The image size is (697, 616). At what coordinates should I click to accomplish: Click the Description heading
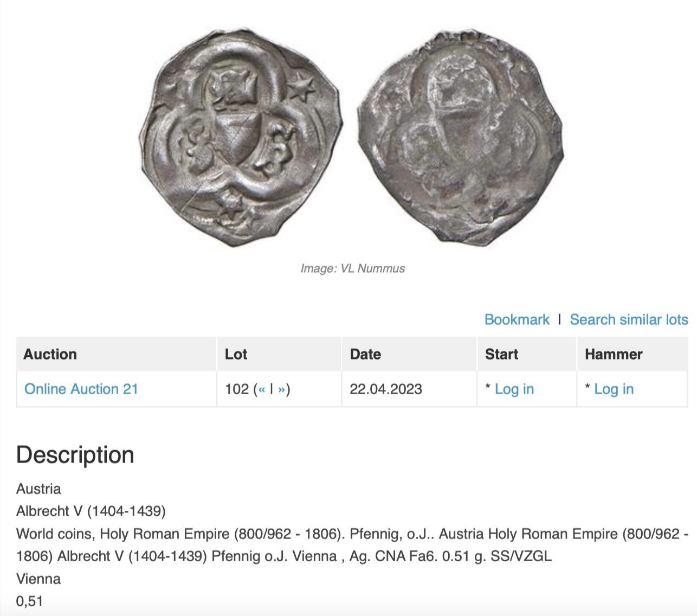(75, 454)
